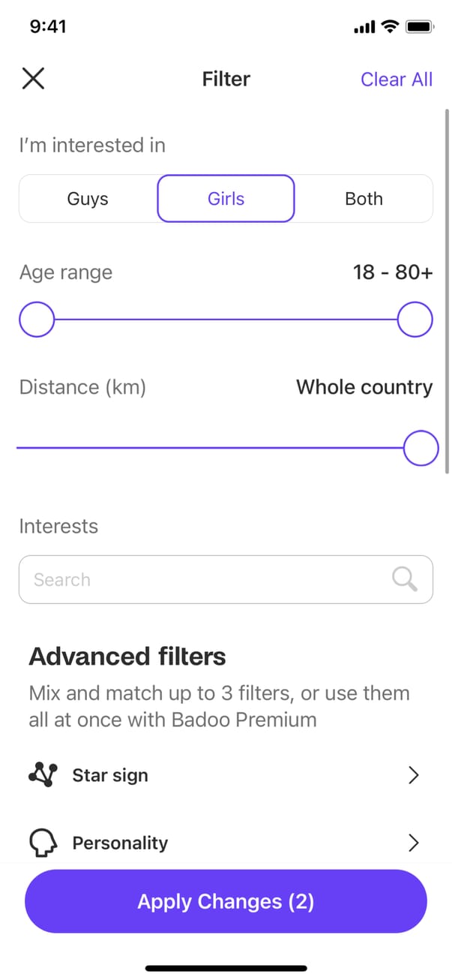The width and height of the screenshot is (452, 980).
Task: Expand Personality filter chevron
Action: [413, 843]
